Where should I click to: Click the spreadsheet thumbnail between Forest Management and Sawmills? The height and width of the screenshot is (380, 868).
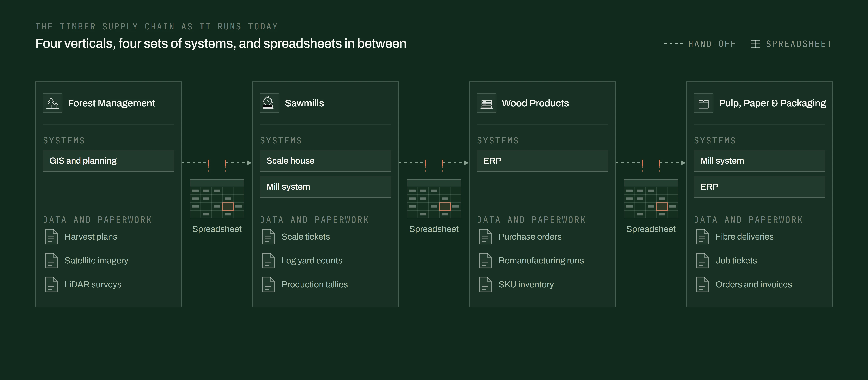tap(217, 199)
